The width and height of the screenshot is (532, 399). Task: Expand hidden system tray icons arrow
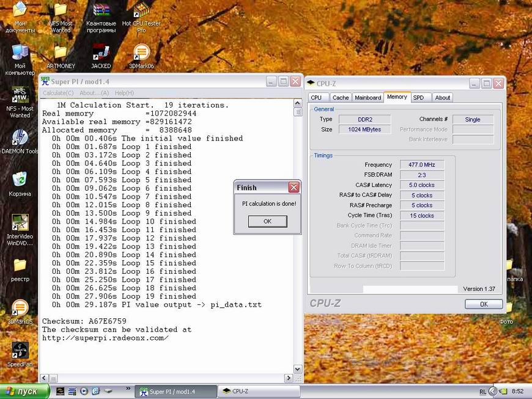point(493,391)
